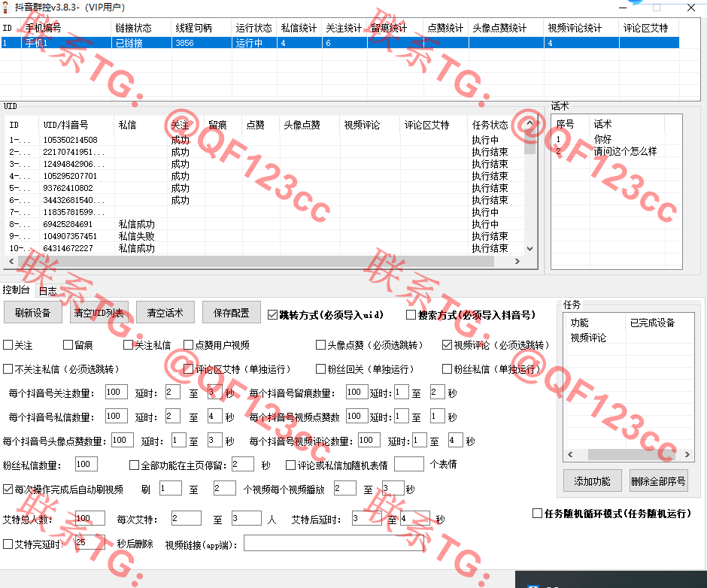This screenshot has height=588, width=707.
Task: Tick 粉丝回关 (单独运行) checkbox
Action: coord(320,369)
